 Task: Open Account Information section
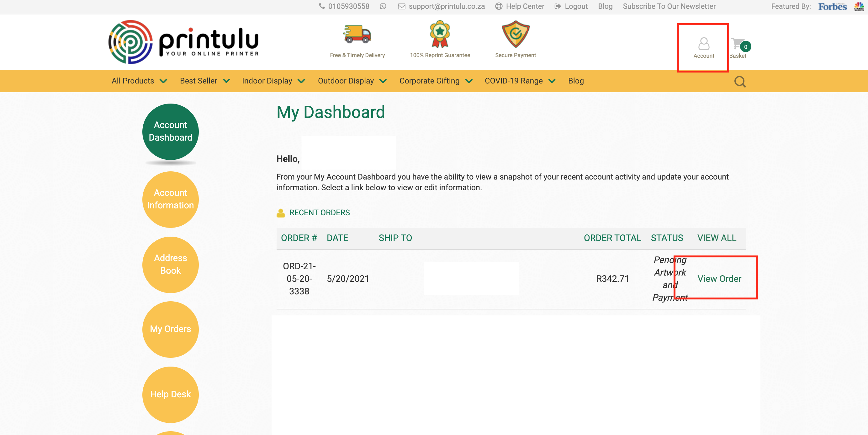(x=171, y=199)
